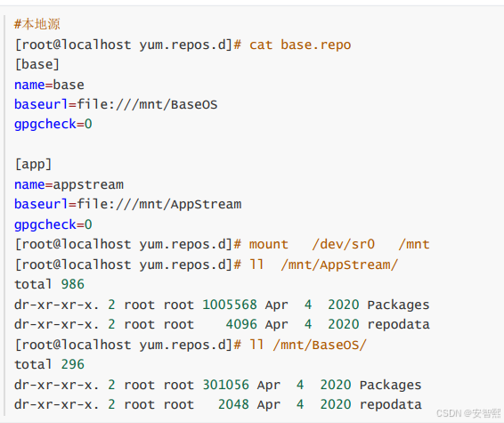This screenshot has height=423, width=504.
Task: Click the first 'gpgcheck=0' under [base]
Action: coord(53,125)
